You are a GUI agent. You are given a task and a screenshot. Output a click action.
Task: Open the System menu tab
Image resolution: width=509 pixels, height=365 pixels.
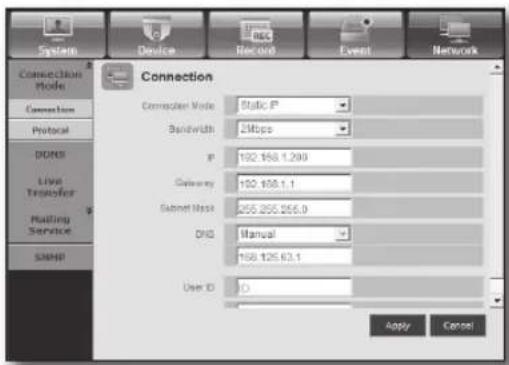point(57,35)
